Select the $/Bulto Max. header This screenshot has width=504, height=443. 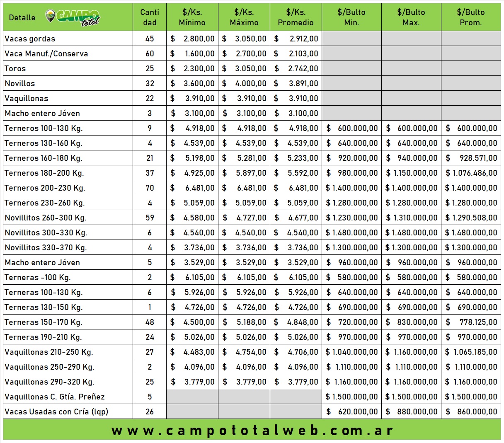[411, 17]
